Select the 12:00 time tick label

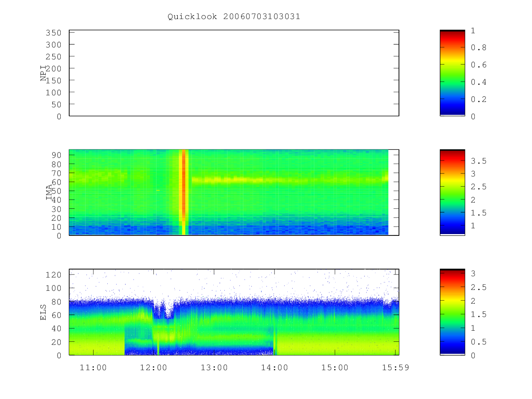(153, 368)
